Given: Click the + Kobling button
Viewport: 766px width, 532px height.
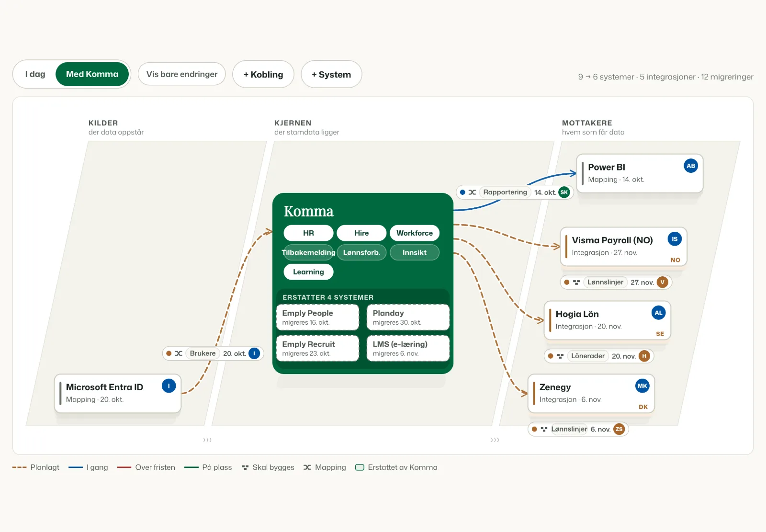Looking at the screenshot, I should coord(263,74).
